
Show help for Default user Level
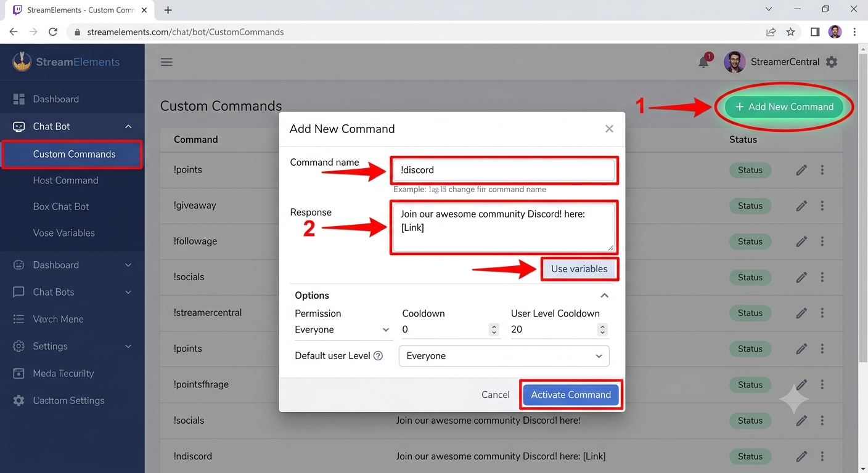pyautogui.click(x=379, y=356)
